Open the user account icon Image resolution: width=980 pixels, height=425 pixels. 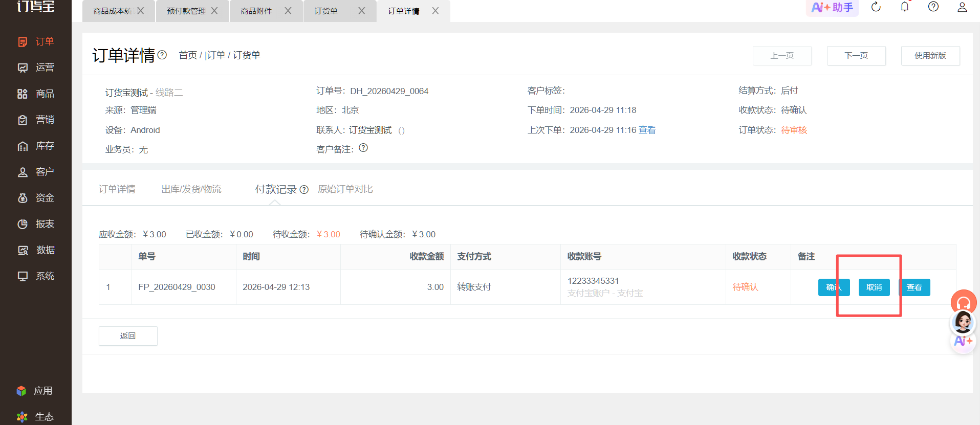[962, 7]
